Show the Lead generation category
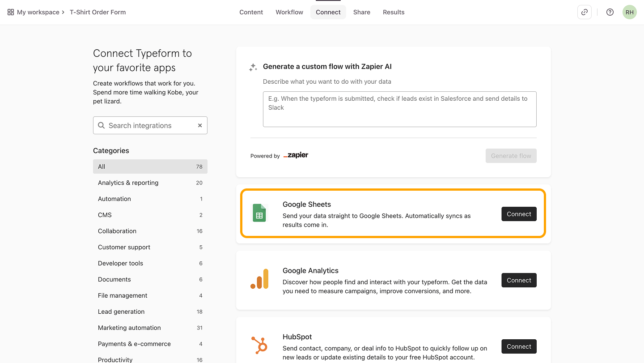This screenshot has height=363, width=644. click(x=150, y=312)
